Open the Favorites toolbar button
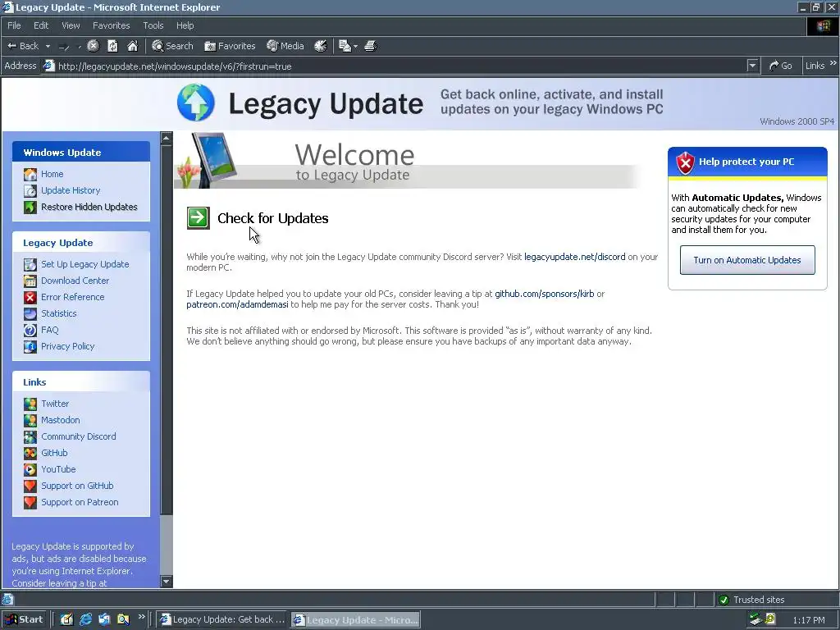Image resolution: width=840 pixels, height=630 pixels. coord(230,46)
